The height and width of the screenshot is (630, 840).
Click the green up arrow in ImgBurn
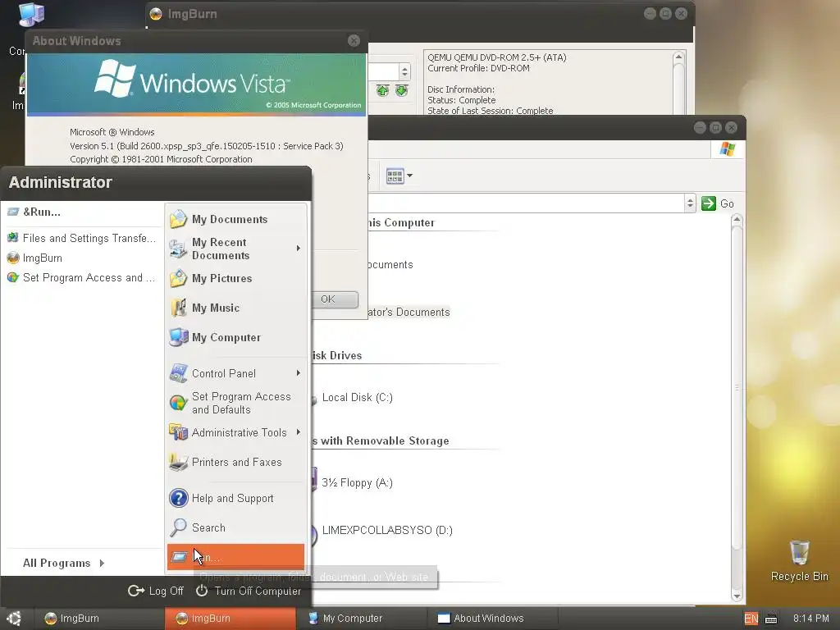tap(382, 90)
